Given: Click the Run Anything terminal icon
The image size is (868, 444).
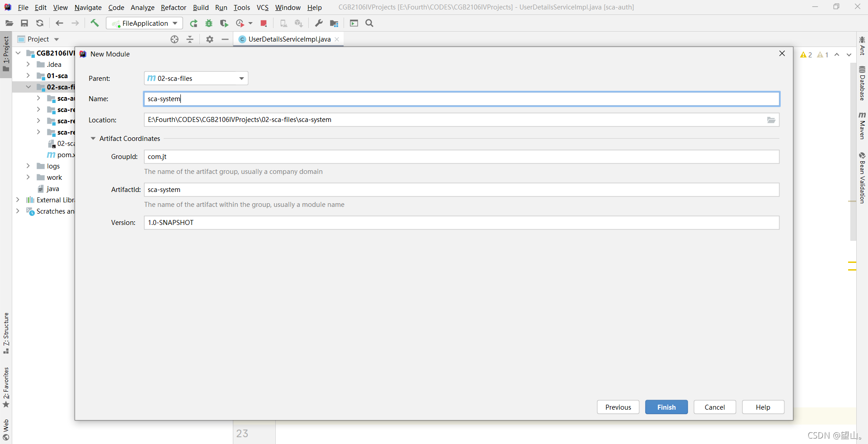Looking at the screenshot, I should [x=354, y=23].
